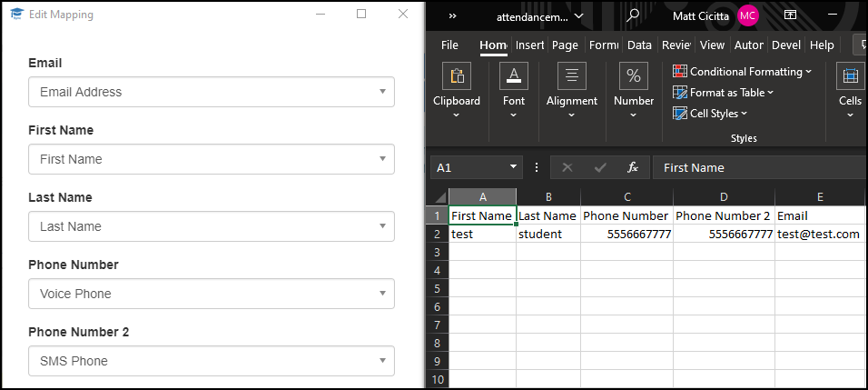The image size is (868, 390).
Task: Select row 2 header
Action: [x=438, y=235]
